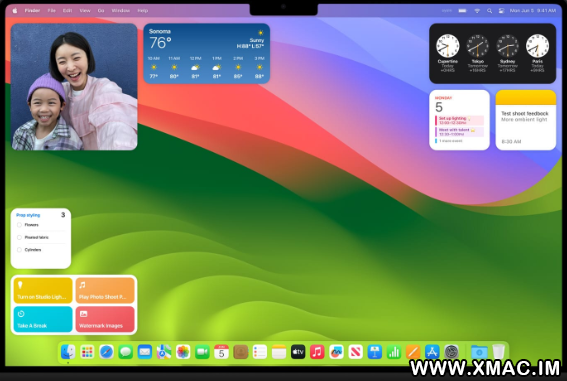Open the Mail app in the Dock
567x381 pixels.
tap(145, 352)
